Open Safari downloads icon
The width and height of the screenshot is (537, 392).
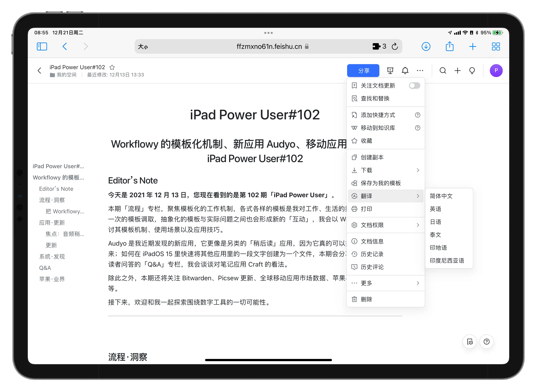426,46
